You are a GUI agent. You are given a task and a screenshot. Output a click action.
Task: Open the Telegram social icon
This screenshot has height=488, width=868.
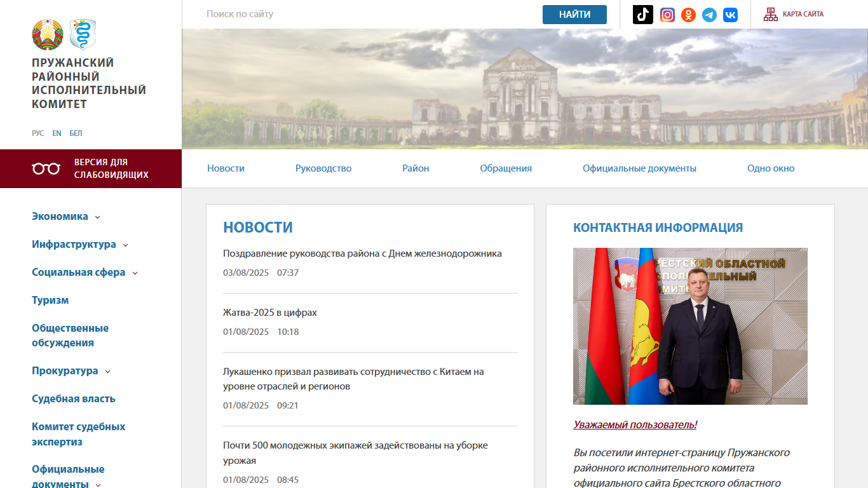pos(709,15)
